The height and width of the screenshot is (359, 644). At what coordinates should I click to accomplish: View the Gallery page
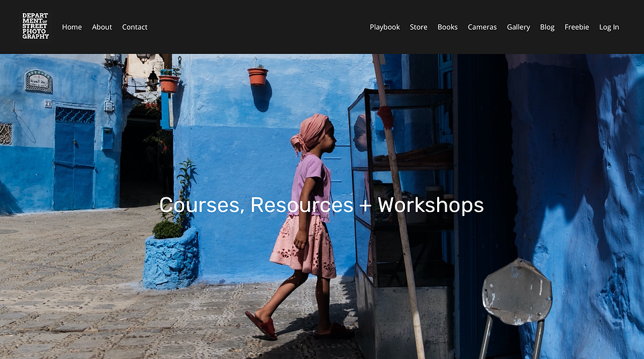point(518,27)
